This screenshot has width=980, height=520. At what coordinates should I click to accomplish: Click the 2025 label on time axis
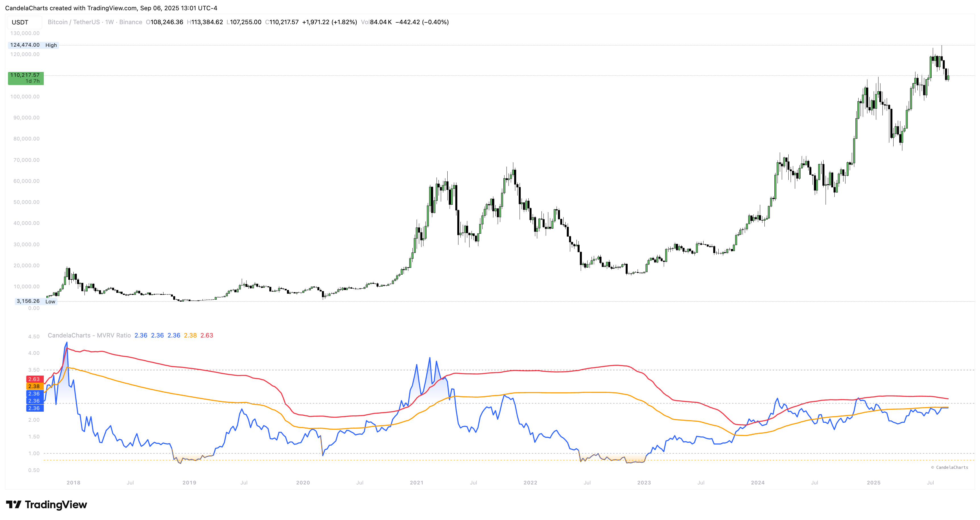(873, 483)
